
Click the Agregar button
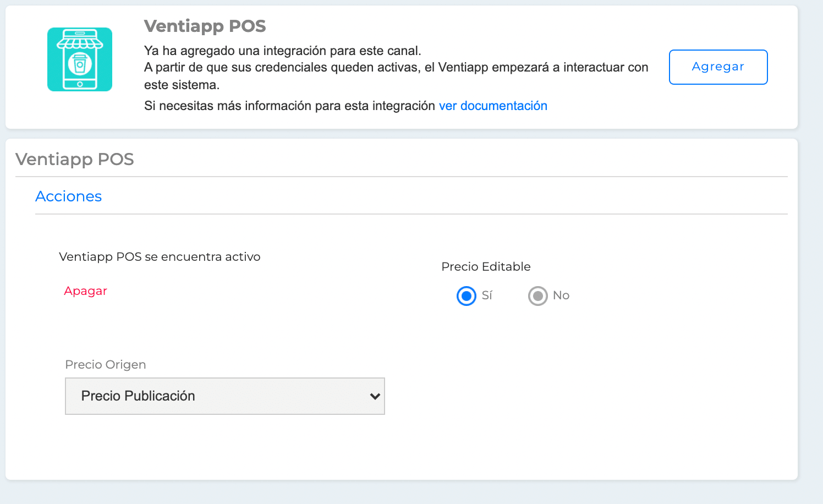point(718,67)
